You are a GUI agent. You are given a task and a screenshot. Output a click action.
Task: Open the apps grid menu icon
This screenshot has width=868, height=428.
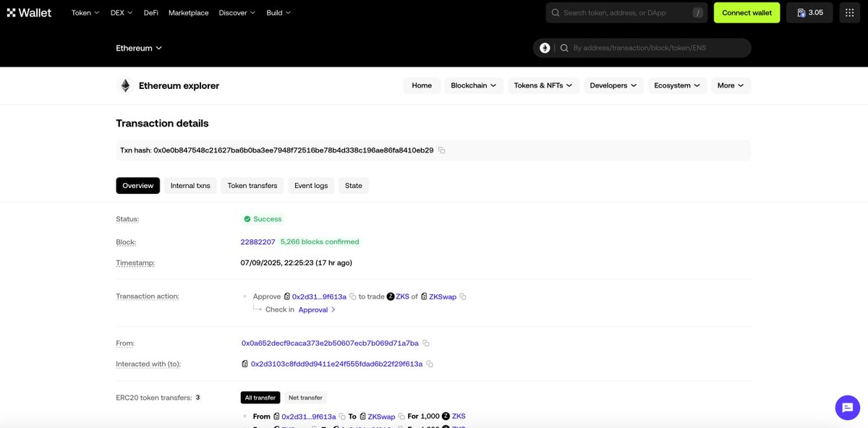[850, 12]
